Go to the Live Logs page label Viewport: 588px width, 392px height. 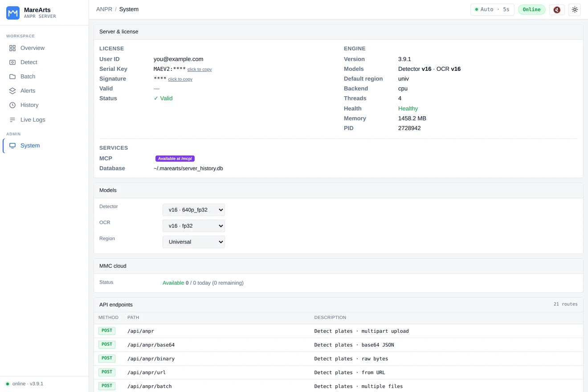[x=33, y=120]
